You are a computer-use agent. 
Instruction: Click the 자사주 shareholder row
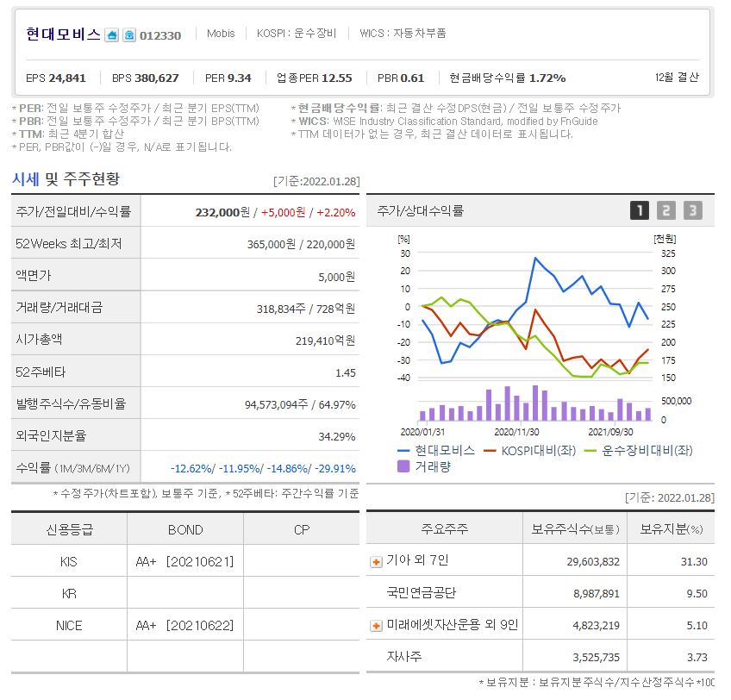point(540,657)
